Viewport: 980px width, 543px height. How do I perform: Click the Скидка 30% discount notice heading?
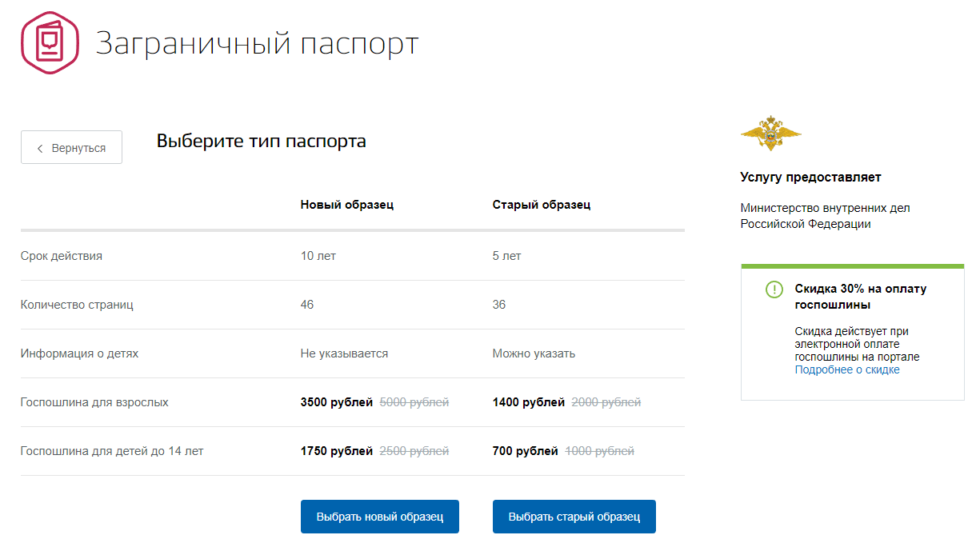click(860, 297)
